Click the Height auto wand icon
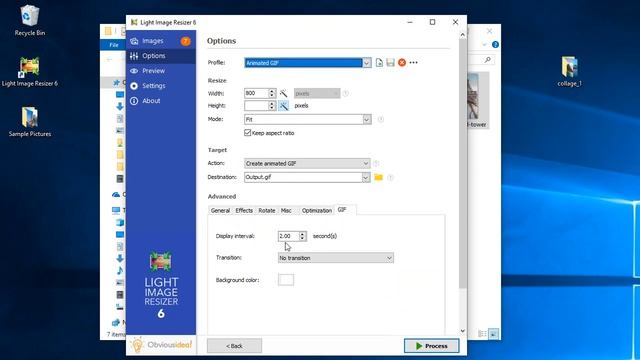This screenshot has height=360, width=640. [x=283, y=106]
